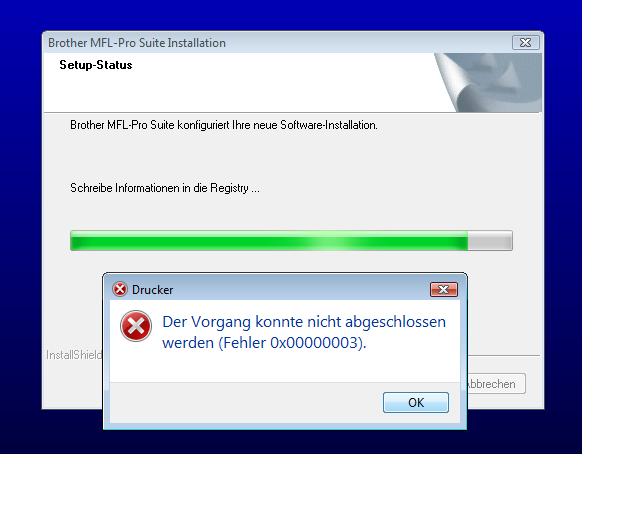The image size is (640, 512).
Task: Click the partially hidden Abbrechen button
Action: pyautogui.click(x=496, y=384)
